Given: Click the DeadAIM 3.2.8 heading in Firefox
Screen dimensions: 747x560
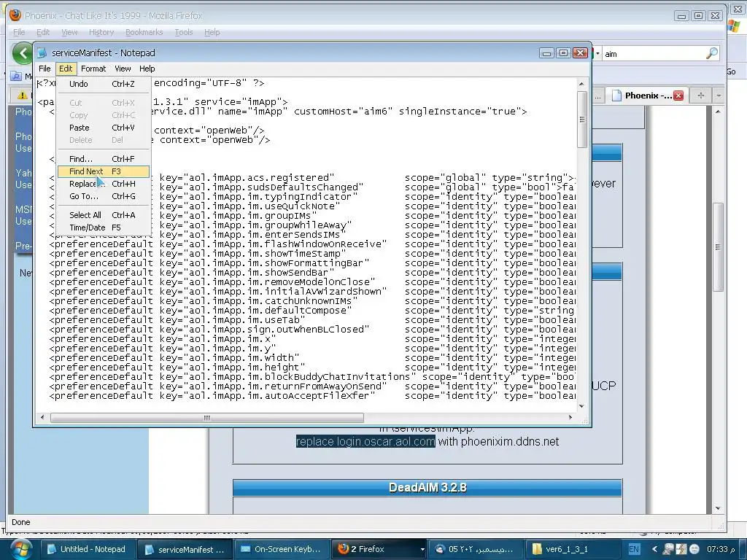Looking at the screenshot, I should point(427,488).
